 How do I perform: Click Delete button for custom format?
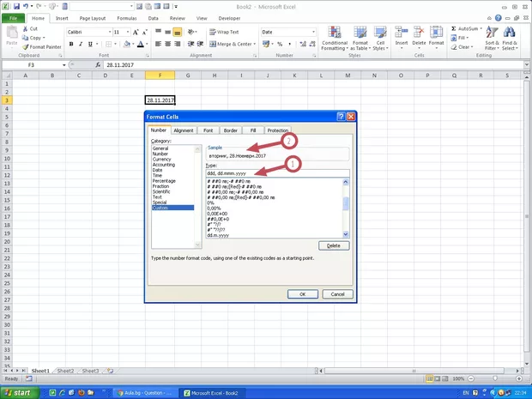coord(334,245)
